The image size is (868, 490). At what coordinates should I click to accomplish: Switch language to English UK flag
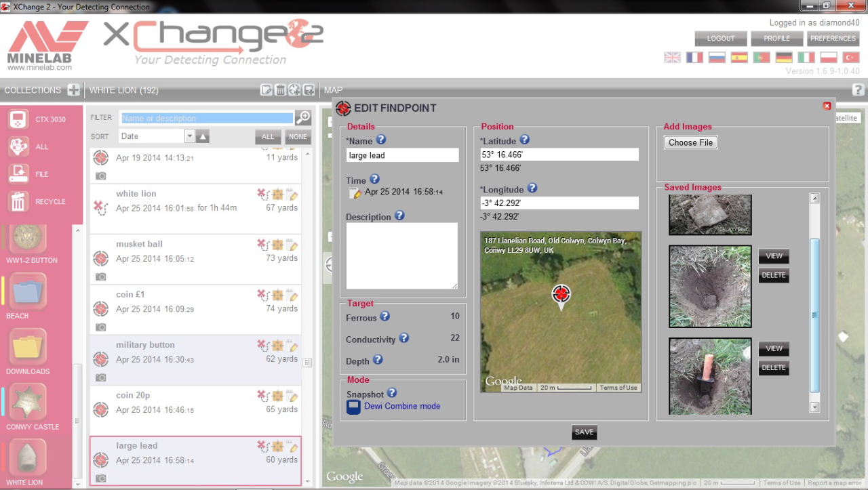672,58
